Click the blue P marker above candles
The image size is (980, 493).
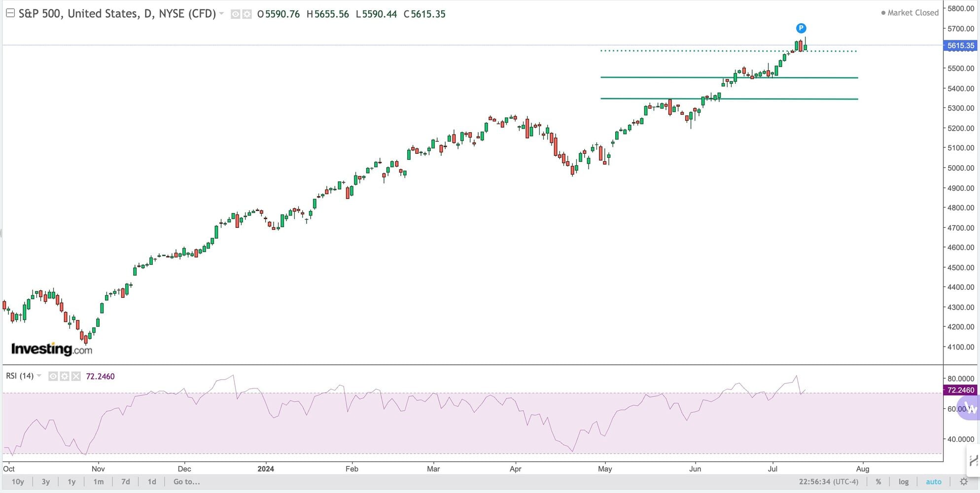tap(801, 28)
